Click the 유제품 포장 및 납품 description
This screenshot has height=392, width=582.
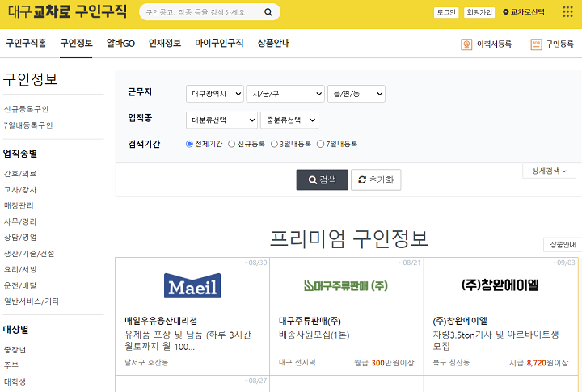click(188, 340)
